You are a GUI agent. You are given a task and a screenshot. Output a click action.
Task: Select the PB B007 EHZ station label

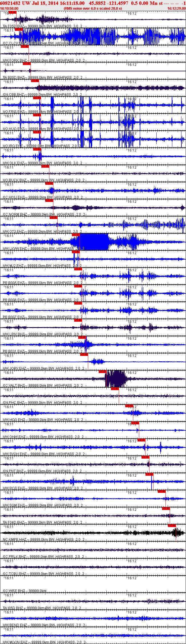click(x=14, y=317)
